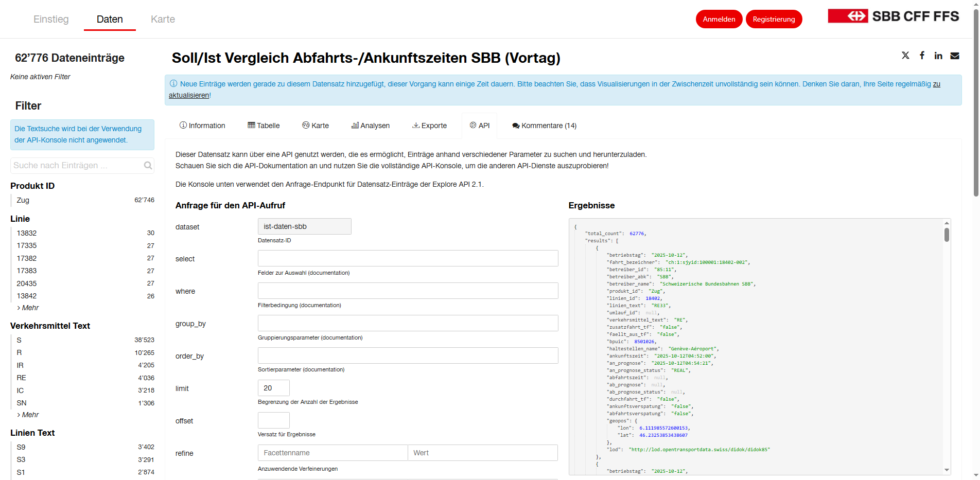Click the info icon in the blue notice banner
Screen dimensions: 980x480
tap(174, 83)
